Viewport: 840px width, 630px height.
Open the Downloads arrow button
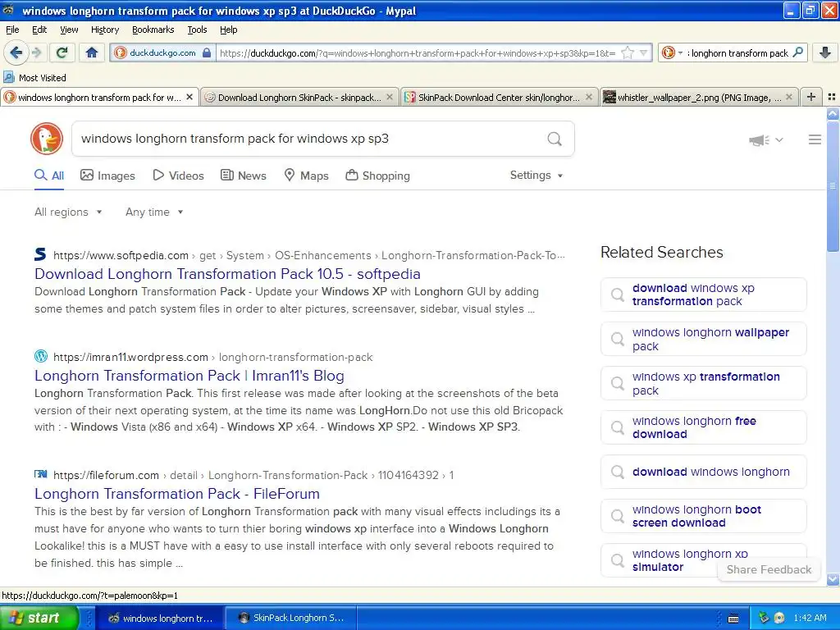tap(825, 52)
